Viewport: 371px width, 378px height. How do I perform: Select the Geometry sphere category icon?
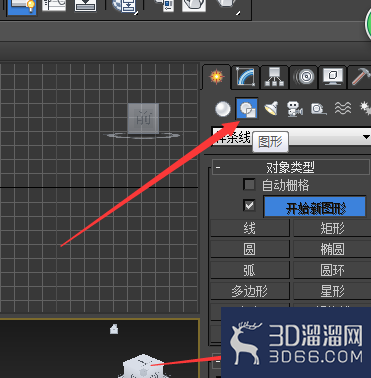pyautogui.click(x=223, y=109)
